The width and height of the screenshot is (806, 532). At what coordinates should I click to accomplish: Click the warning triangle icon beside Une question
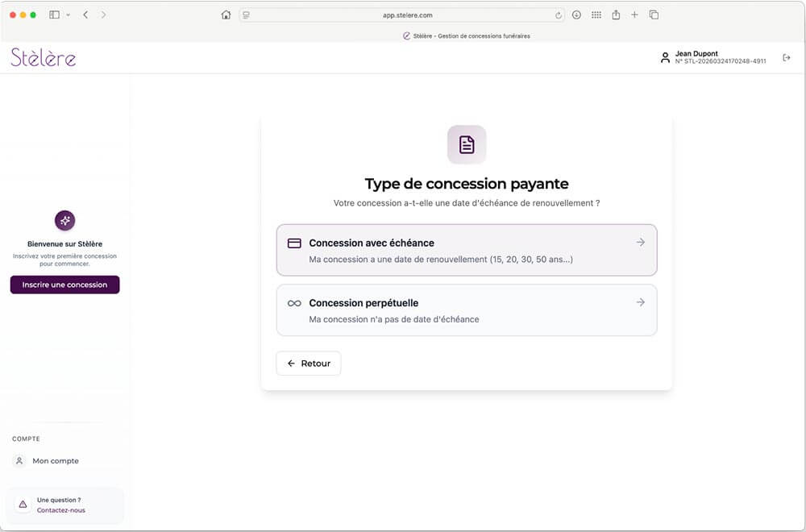pyautogui.click(x=23, y=505)
